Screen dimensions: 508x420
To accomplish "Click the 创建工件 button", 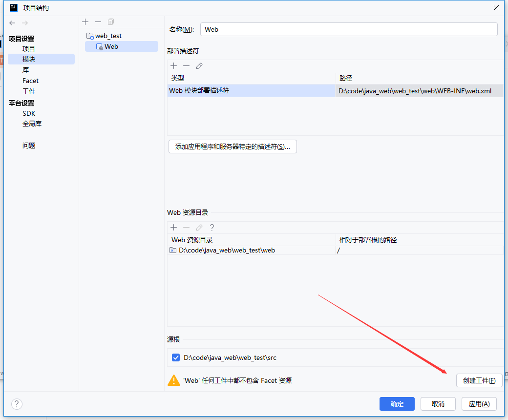I will point(479,381).
